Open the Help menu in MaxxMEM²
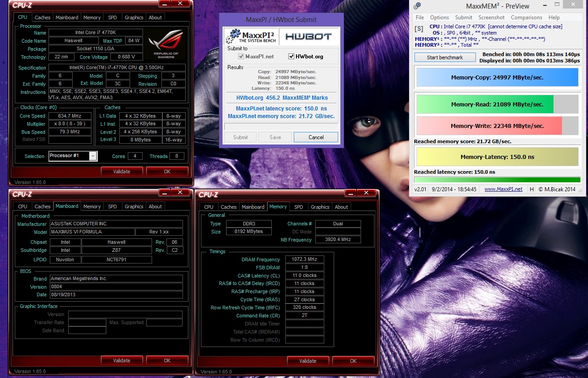Screen dimensions: 588x378 554,18
